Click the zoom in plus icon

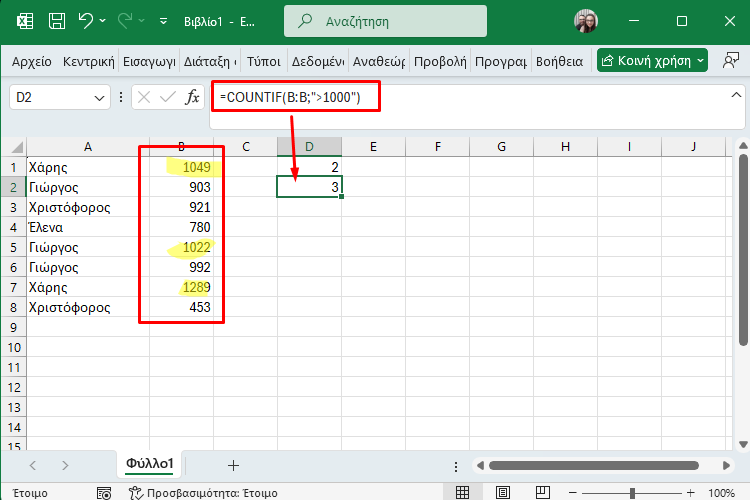pos(690,492)
